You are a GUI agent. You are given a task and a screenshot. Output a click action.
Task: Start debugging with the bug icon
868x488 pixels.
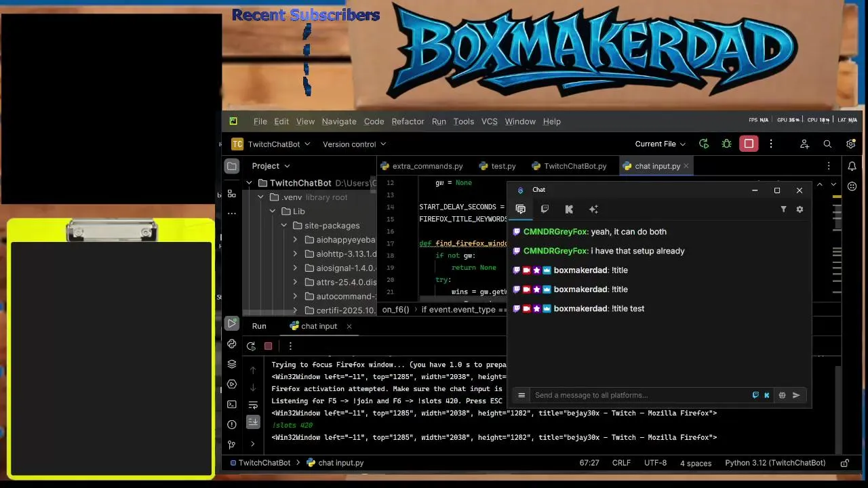726,144
